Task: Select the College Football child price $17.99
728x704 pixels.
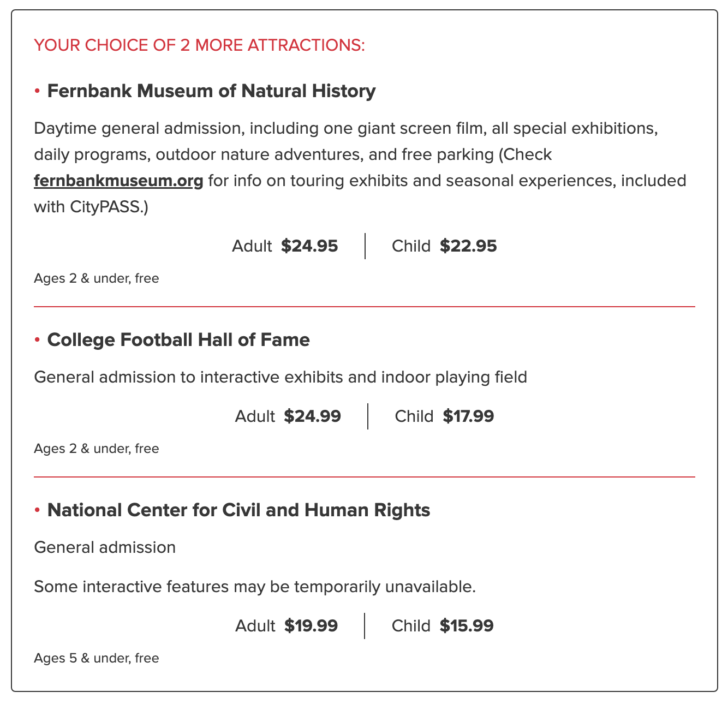Action: pyautogui.click(x=468, y=416)
